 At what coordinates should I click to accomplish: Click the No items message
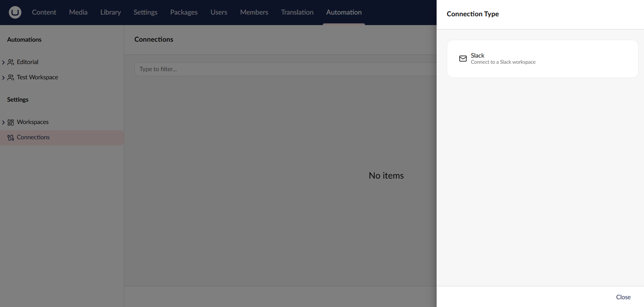[386, 176]
